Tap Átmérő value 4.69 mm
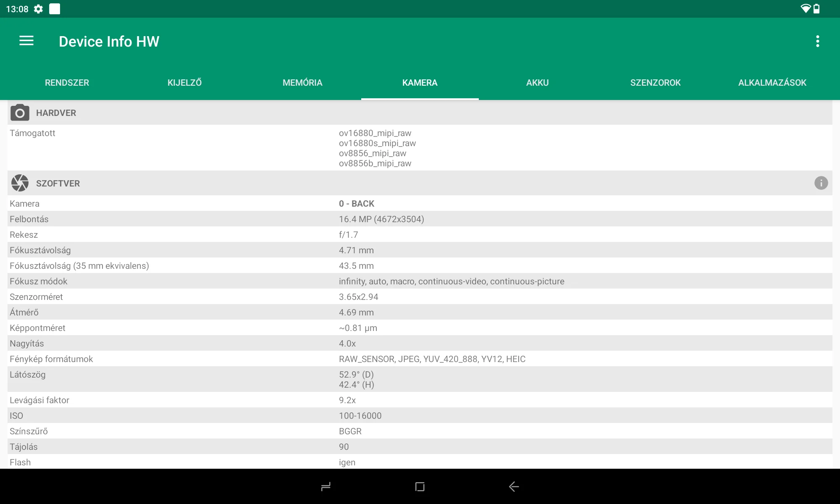The width and height of the screenshot is (840, 504). coord(356,312)
